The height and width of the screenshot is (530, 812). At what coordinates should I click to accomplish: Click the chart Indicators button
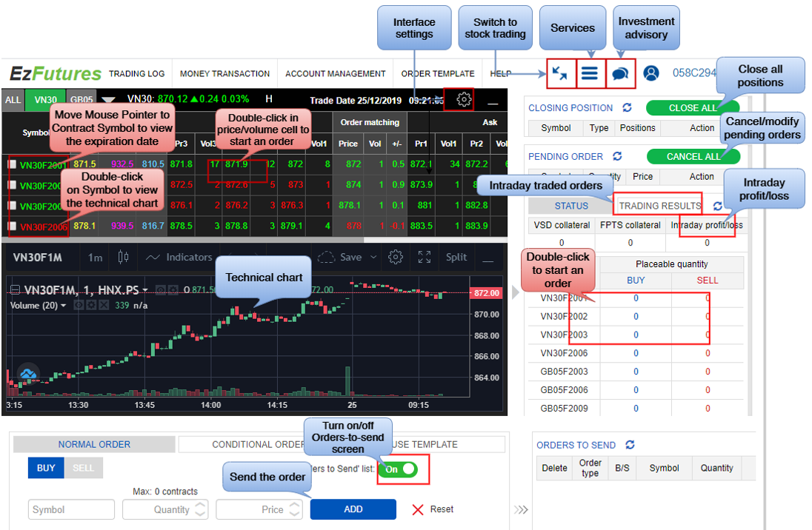(x=179, y=258)
